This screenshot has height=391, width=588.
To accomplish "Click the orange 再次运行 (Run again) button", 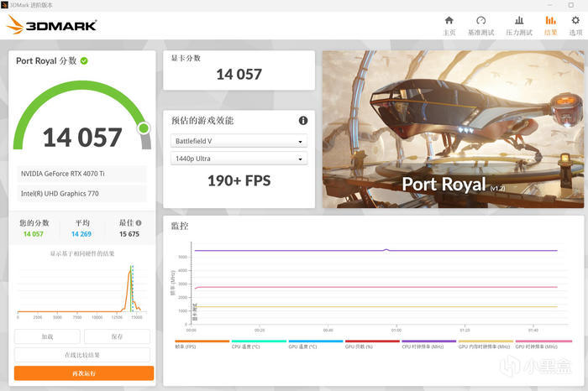I will pos(84,373).
